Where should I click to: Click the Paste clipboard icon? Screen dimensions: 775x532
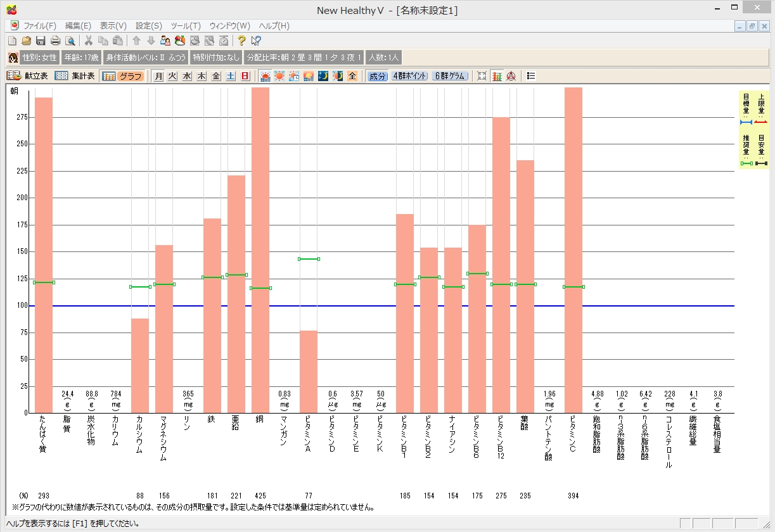[x=118, y=41]
